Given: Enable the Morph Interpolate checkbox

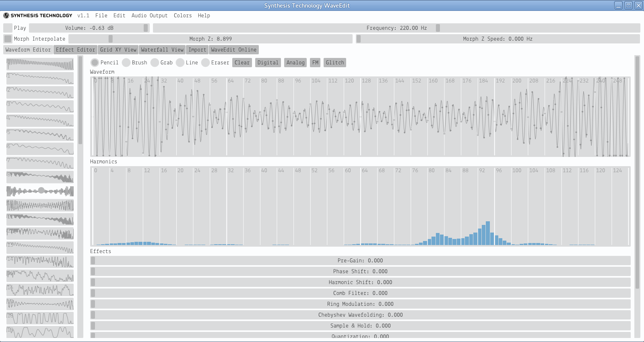Looking at the screenshot, I should pyautogui.click(x=8, y=39).
